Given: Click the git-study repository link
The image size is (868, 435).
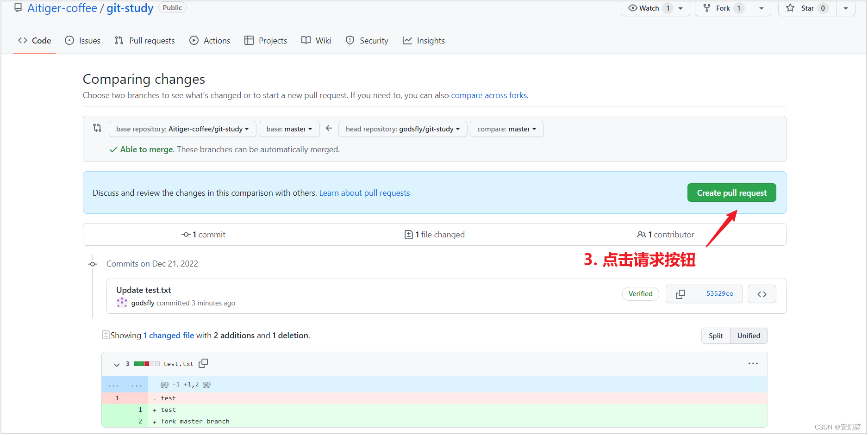Looking at the screenshot, I should pos(130,8).
